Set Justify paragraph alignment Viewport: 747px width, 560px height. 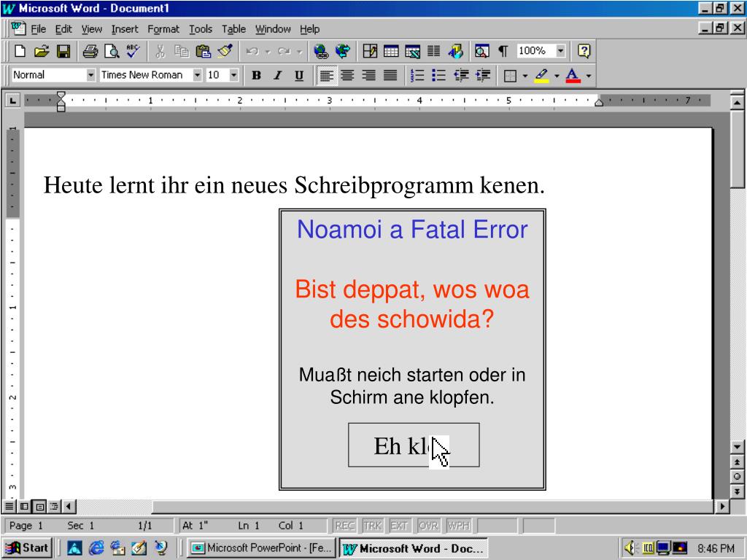pos(390,75)
